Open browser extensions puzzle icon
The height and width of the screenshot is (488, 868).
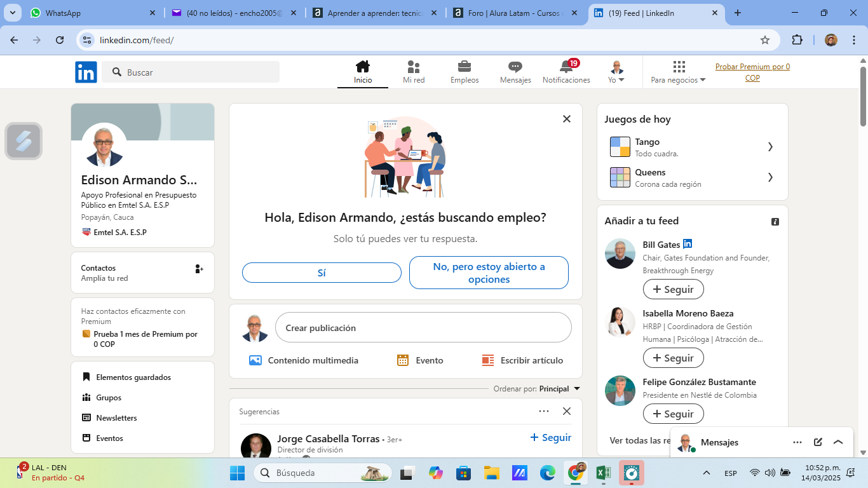pos(797,40)
